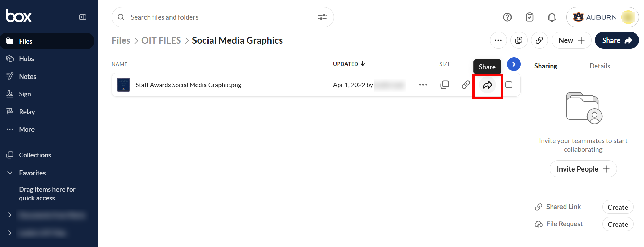Image resolution: width=644 pixels, height=247 pixels.
Task: Switch to the Sharing tab
Action: (546, 66)
